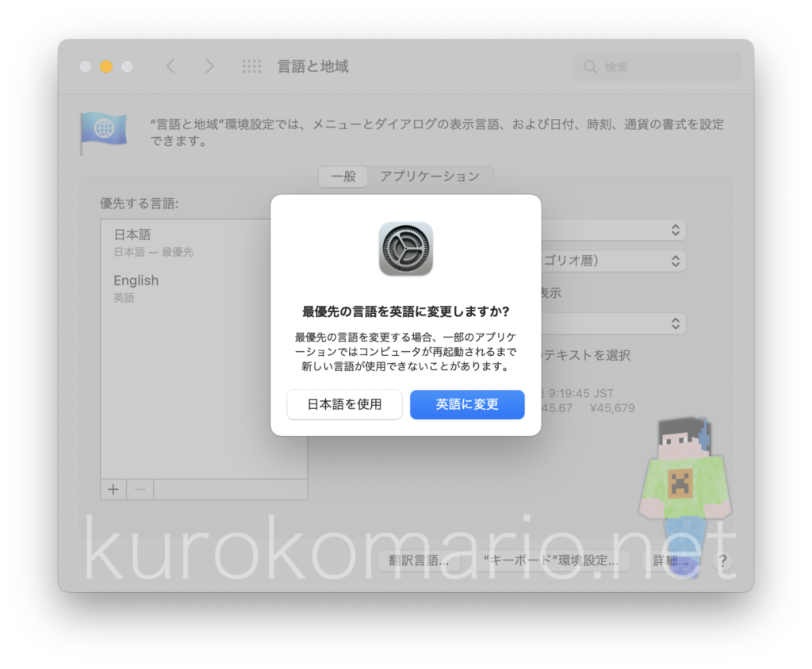Click the Language & Region flag icon
Viewport: 812px width, 669px height.
(103, 132)
